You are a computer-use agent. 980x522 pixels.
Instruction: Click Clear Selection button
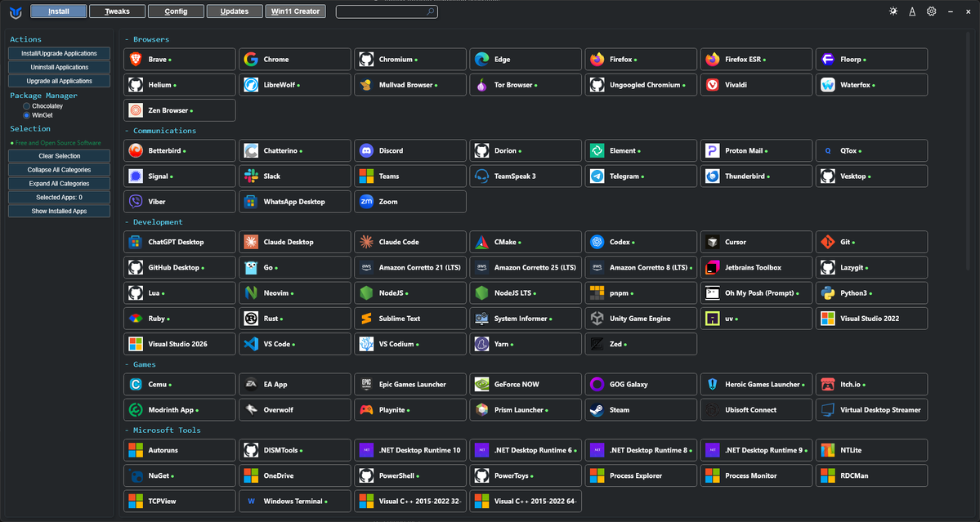60,156
